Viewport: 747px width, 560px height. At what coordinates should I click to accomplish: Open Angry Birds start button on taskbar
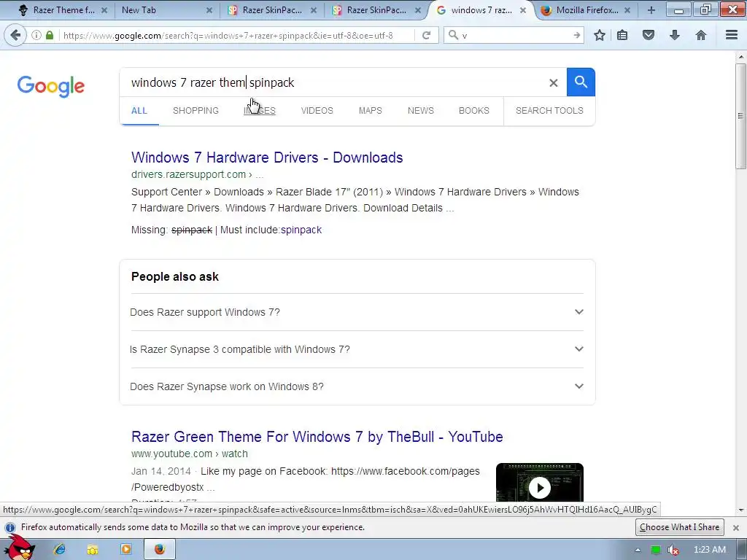[19, 548]
